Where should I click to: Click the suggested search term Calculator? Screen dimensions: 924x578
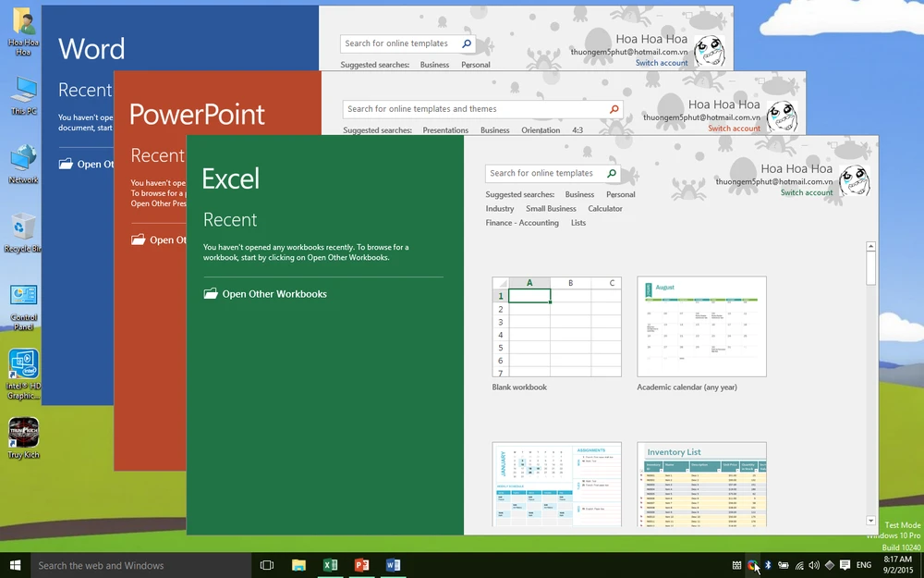coord(605,208)
